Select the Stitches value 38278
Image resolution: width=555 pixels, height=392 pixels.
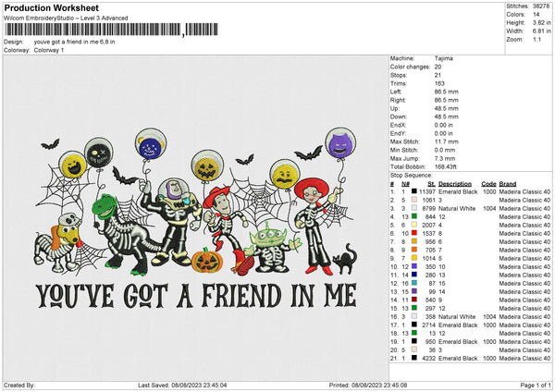(x=541, y=6)
